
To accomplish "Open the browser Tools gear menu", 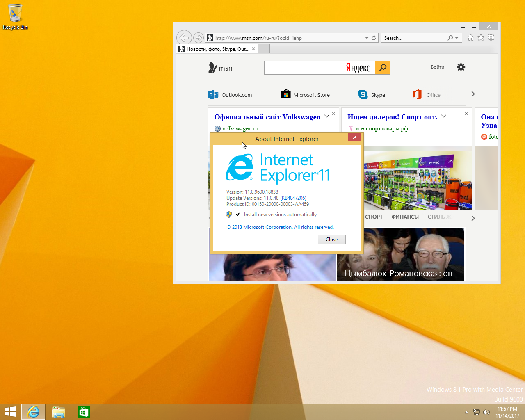I will point(491,38).
